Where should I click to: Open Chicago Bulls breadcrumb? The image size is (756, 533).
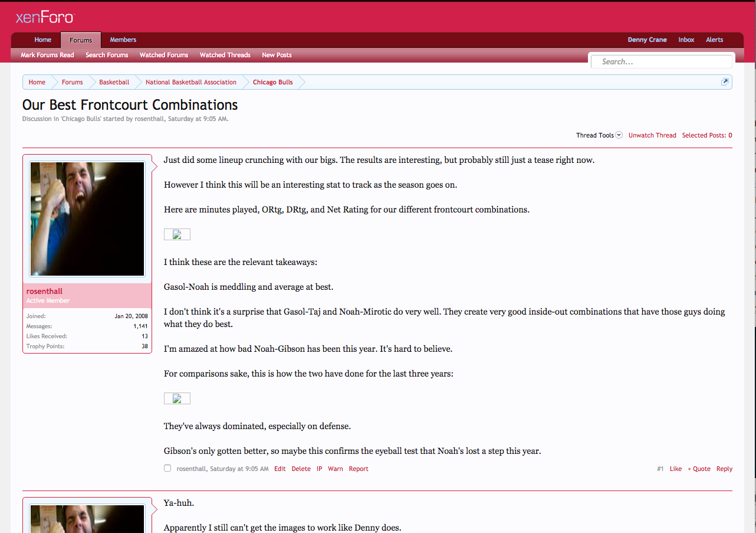(272, 82)
